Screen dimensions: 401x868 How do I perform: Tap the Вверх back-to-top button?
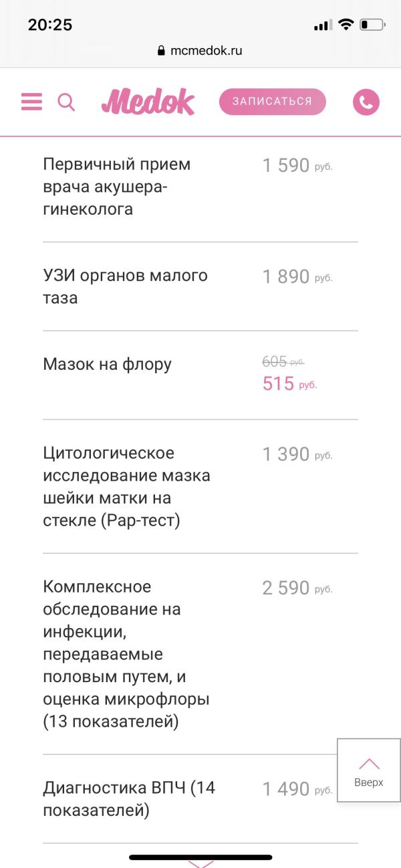369,770
